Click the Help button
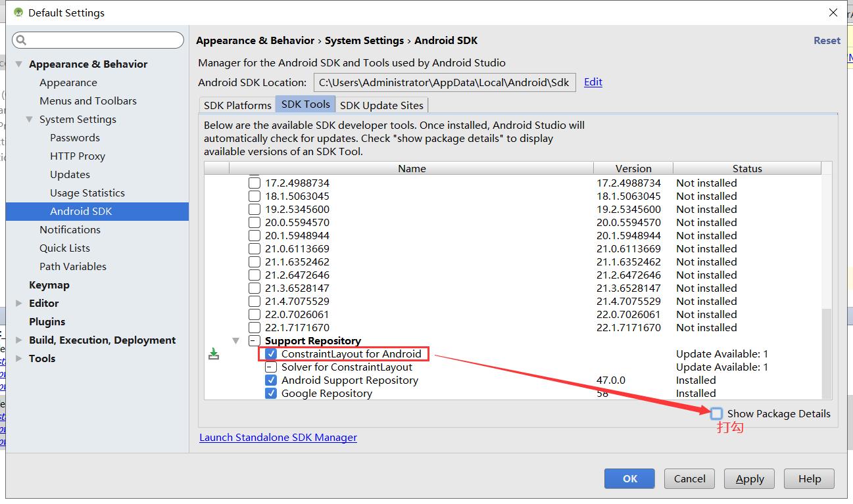Viewport: 853px width, 504px height. point(810,478)
